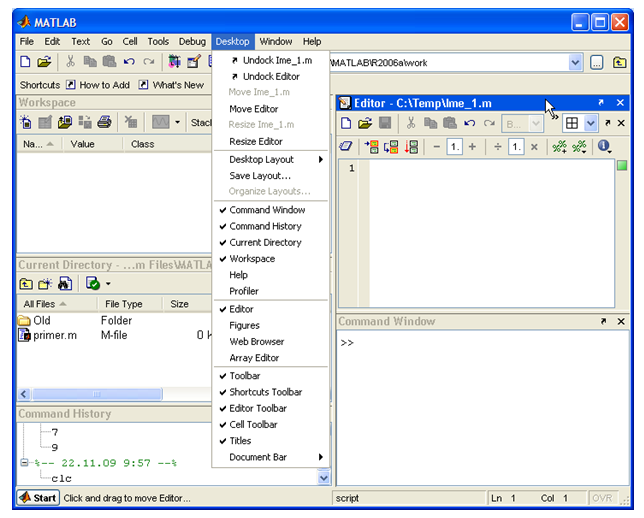Click the cell toolbar info icon

(x=604, y=146)
